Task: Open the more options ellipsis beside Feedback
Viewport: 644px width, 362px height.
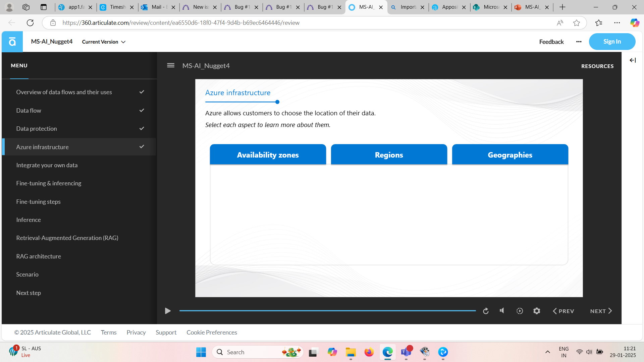Action: pyautogui.click(x=579, y=42)
